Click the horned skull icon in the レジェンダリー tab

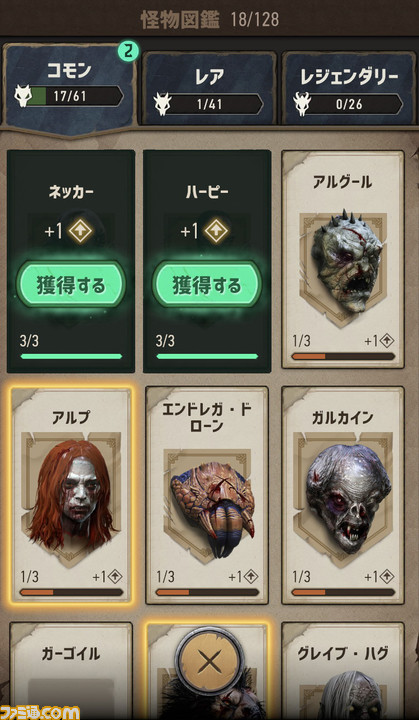(302, 104)
